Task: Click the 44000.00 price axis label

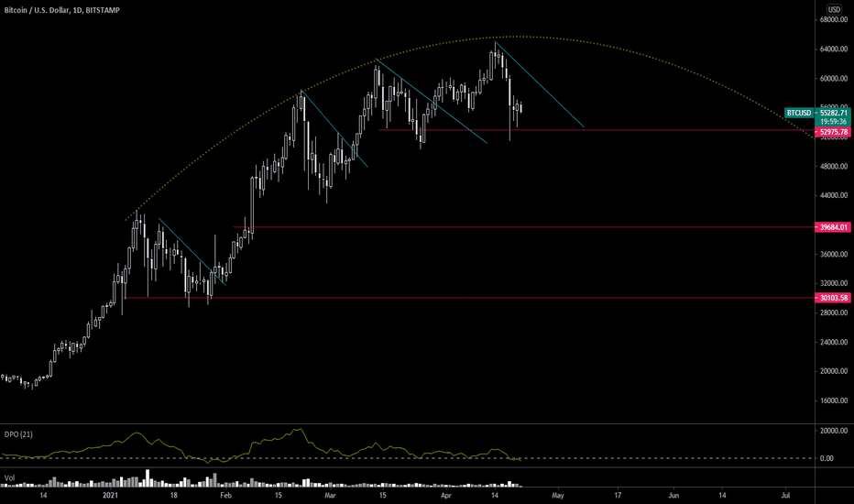Action: click(834, 195)
